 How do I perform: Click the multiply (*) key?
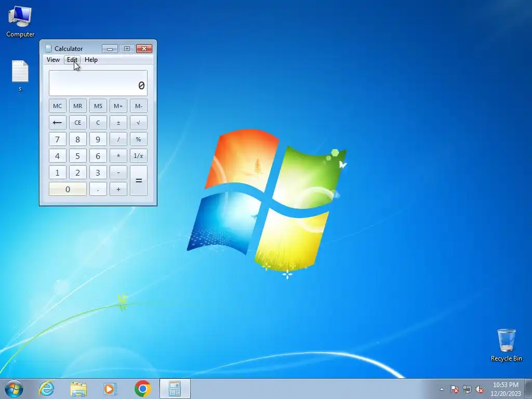pos(118,156)
